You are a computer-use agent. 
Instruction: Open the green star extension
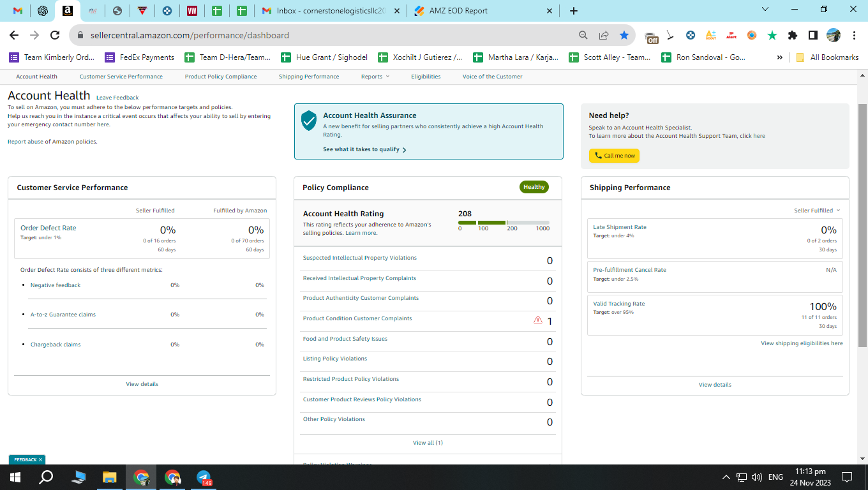pyautogui.click(x=772, y=35)
